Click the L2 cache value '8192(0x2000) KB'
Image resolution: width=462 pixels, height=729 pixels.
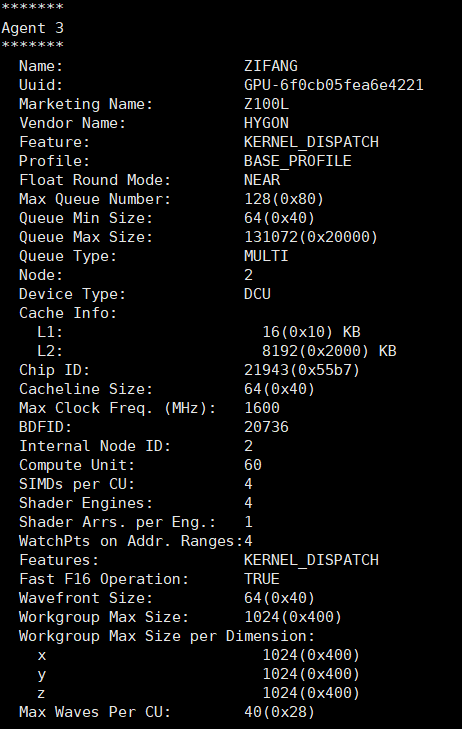[329, 351]
